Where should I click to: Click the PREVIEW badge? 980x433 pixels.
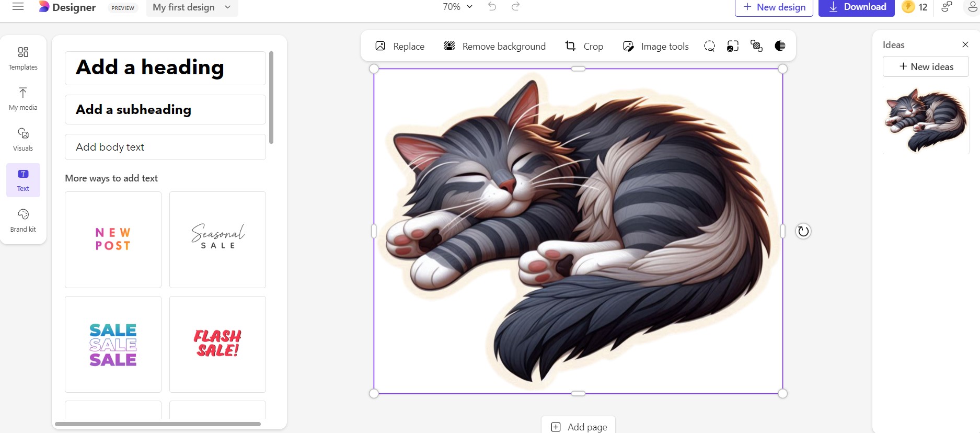pyautogui.click(x=123, y=8)
